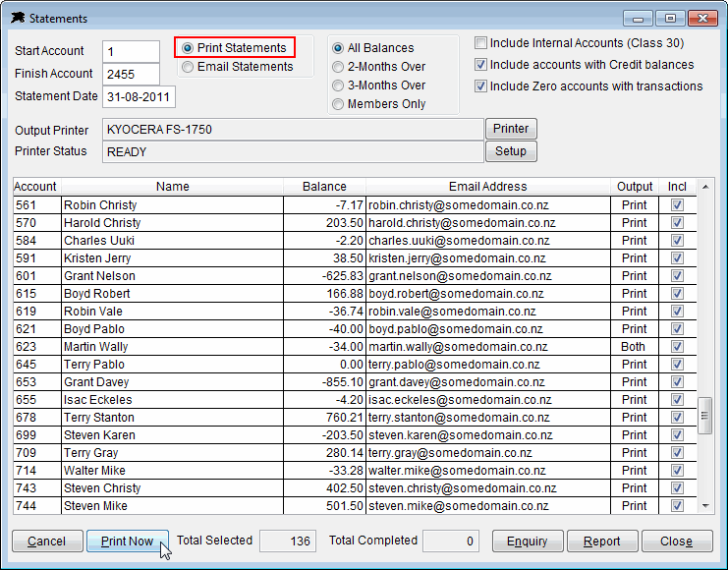The width and height of the screenshot is (728, 570).
Task: Uncheck the Incl box for Steven Mike
Action: 677,505
